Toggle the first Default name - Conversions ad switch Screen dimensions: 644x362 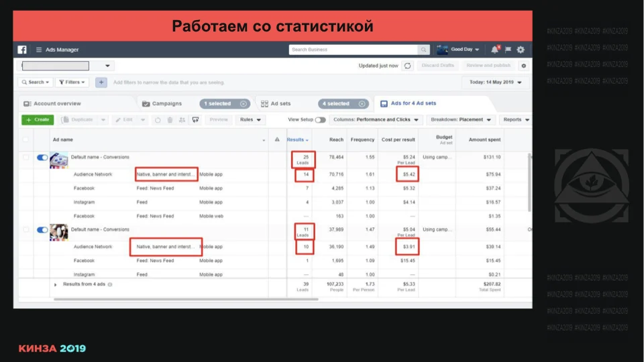click(42, 158)
